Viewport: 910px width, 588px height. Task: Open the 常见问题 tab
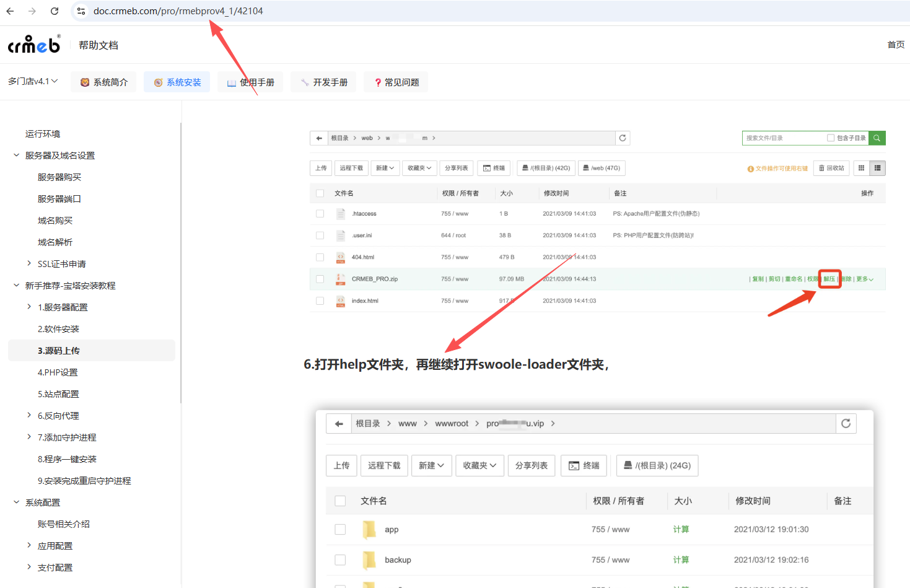tap(396, 82)
